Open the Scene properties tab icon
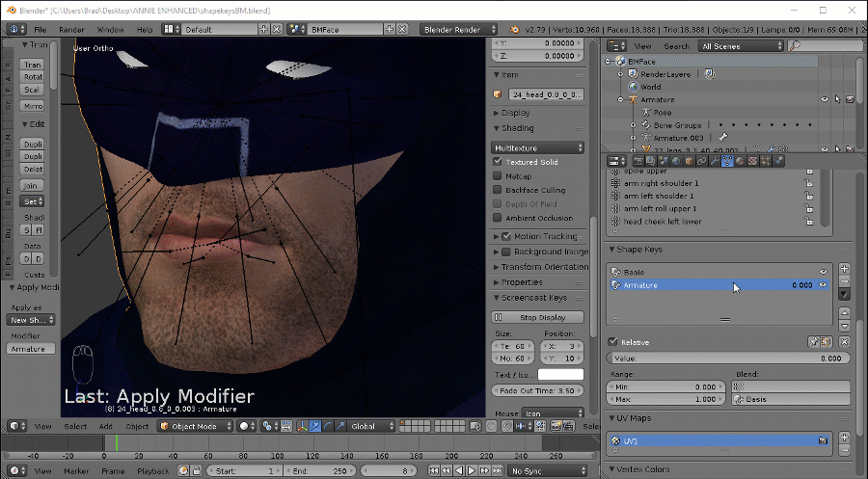Viewport: 868px width, 479px height. [664, 161]
